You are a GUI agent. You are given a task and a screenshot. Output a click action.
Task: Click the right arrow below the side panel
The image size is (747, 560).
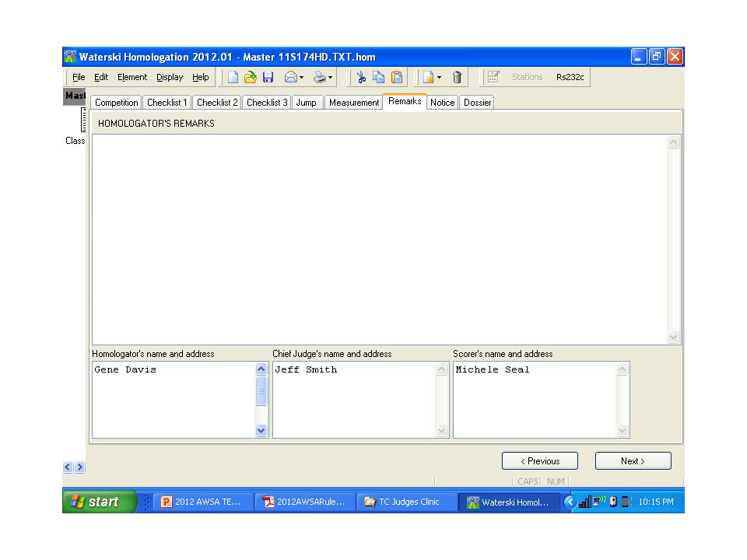(79, 467)
